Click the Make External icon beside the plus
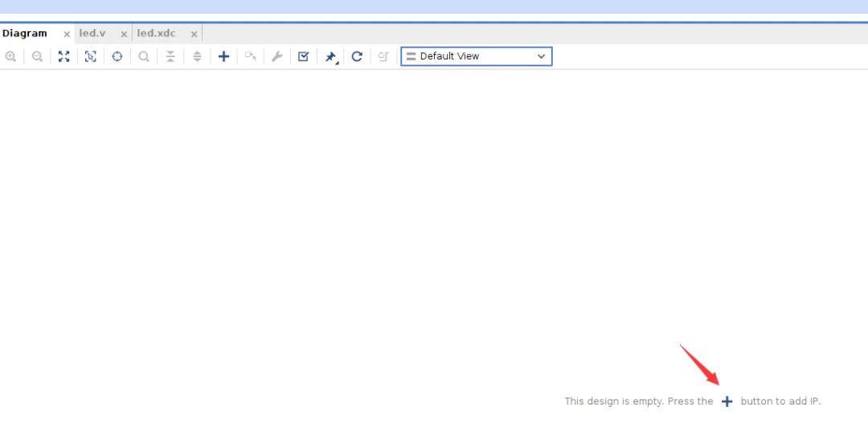Image resolution: width=868 pixels, height=448 pixels. pos(251,56)
